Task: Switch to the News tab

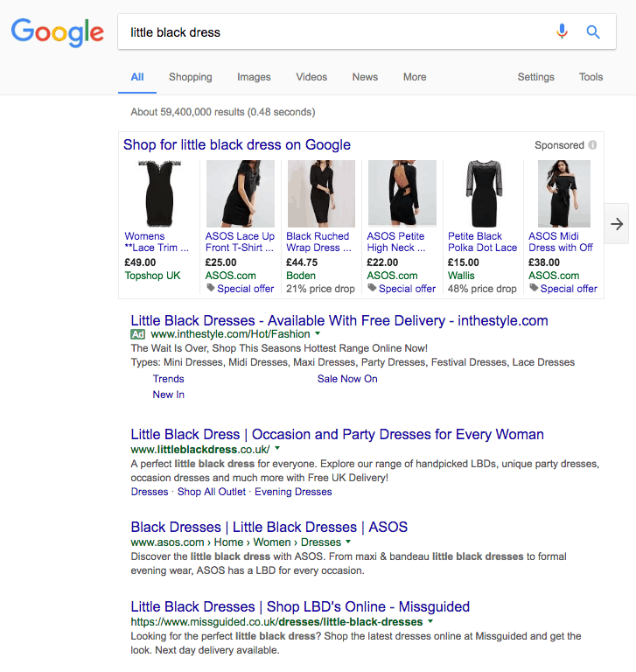Action: tap(365, 77)
